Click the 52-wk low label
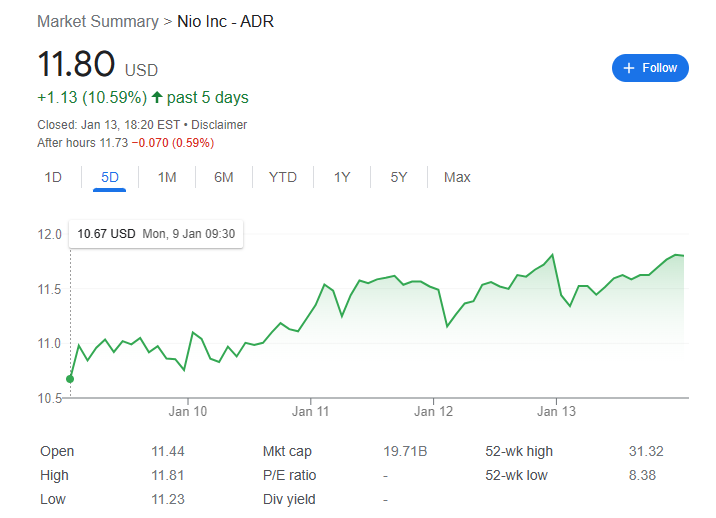The image size is (716, 518). [516, 476]
